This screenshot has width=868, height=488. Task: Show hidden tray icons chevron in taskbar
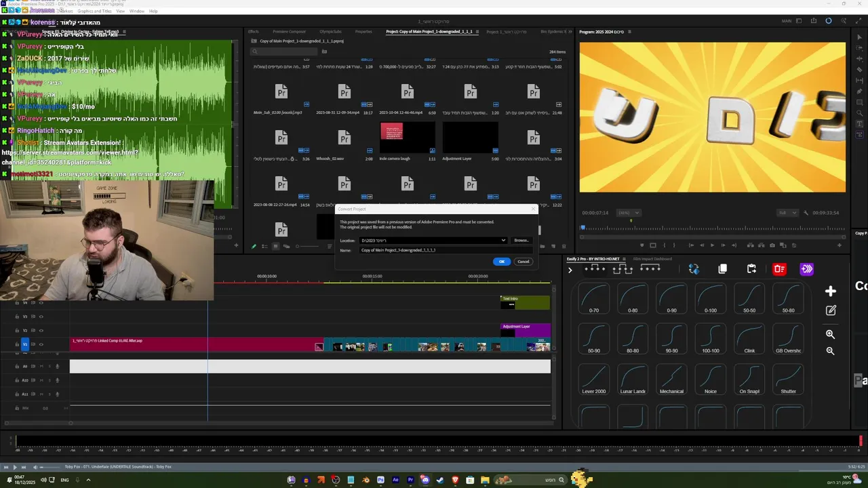pyautogui.click(x=88, y=480)
